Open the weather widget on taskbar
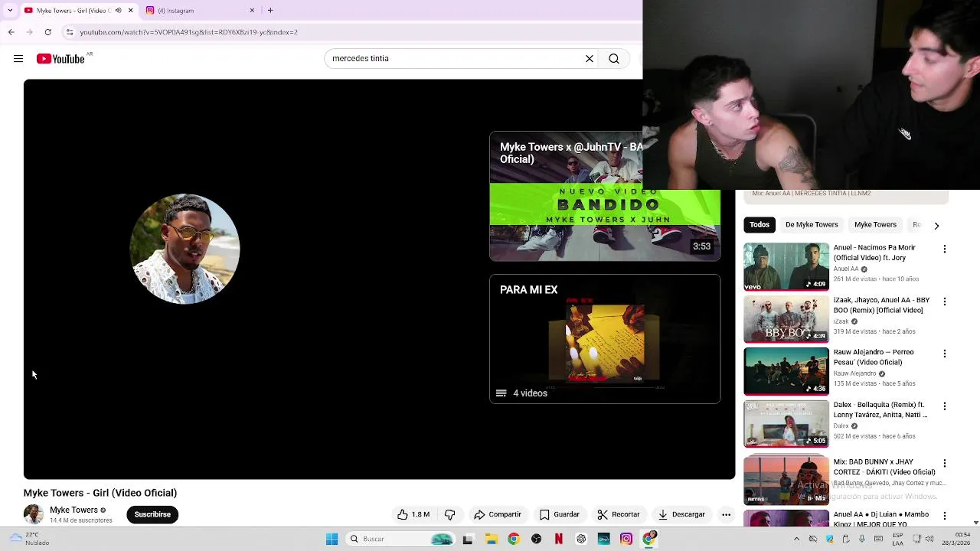The height and width of the screenshot is (551, 980). pos(28,539)
